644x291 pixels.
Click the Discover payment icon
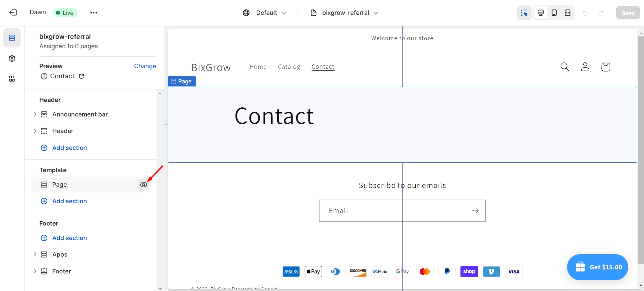point(358,271)
